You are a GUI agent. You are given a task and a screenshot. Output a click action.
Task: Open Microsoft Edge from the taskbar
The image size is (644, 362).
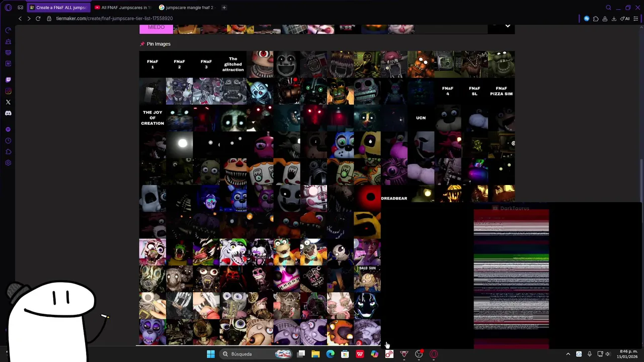tap(330, 354)
